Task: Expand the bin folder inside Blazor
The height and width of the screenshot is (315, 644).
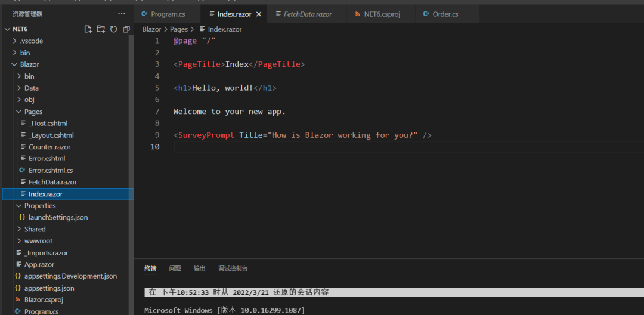Action: 19,76
